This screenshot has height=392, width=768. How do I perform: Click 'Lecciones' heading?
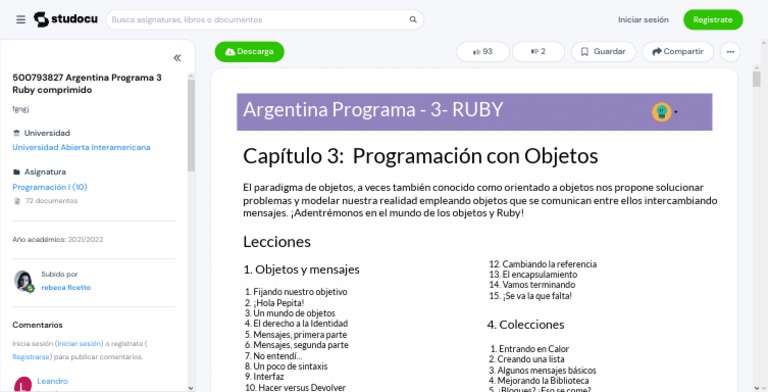[277, 242]
